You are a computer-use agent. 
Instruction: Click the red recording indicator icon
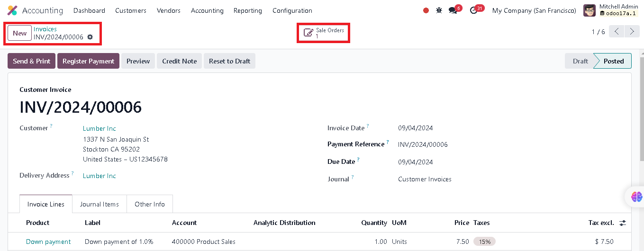click(x=426, y=10)
